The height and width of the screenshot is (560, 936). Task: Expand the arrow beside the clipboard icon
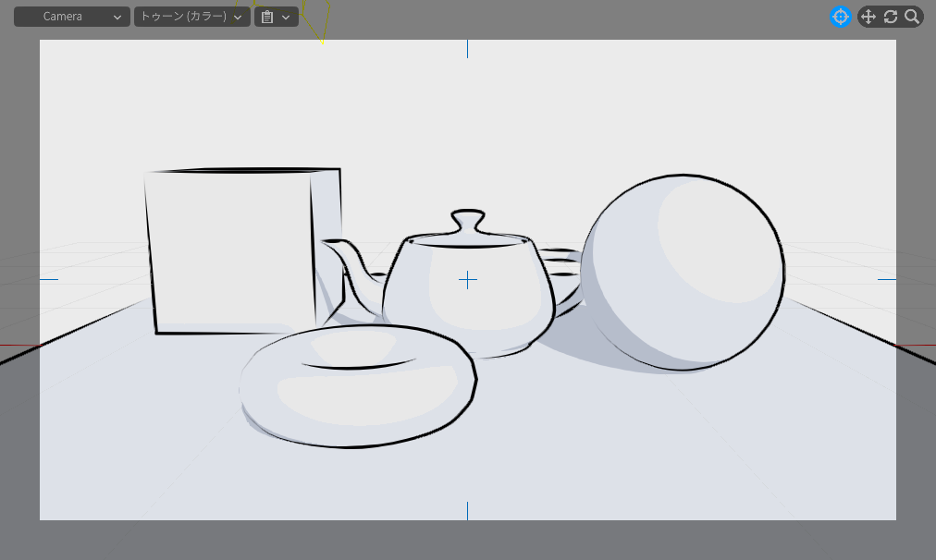point(287,17)
